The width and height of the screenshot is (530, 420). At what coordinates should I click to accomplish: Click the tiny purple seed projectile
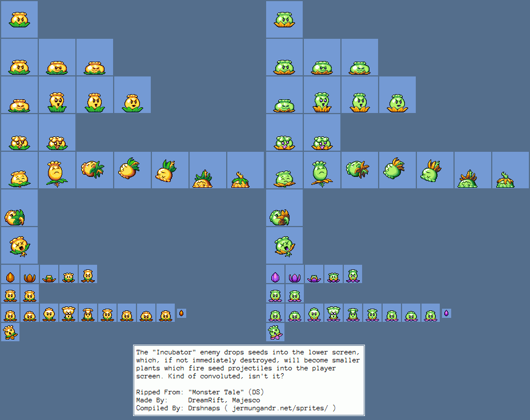pos(446,313)
